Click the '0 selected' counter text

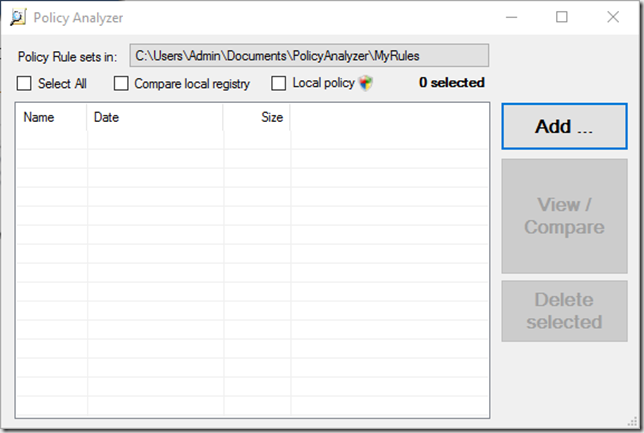[452, 83]
